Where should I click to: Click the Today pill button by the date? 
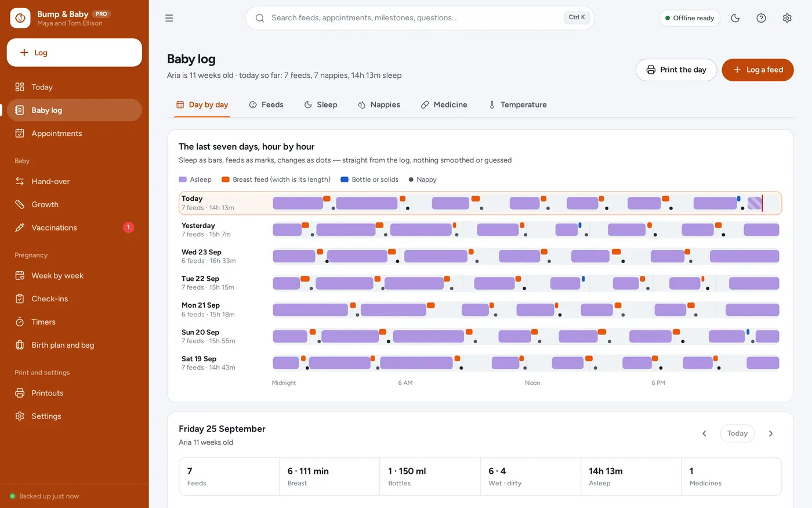[x=737, y=434]
